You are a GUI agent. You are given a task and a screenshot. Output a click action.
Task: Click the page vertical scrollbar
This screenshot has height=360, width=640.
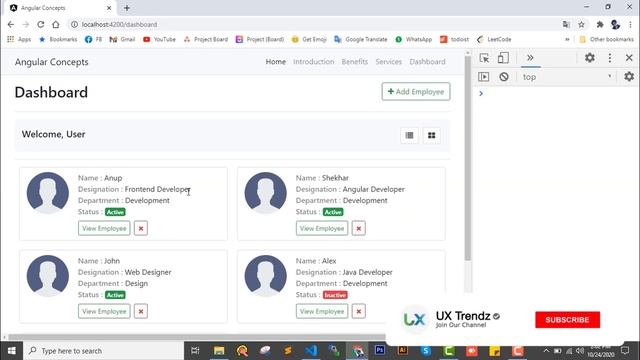(x=467, y=159)
